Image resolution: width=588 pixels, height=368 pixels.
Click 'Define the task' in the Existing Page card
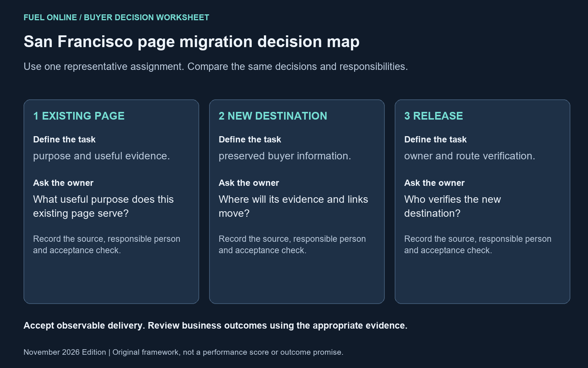click(64, 139)
